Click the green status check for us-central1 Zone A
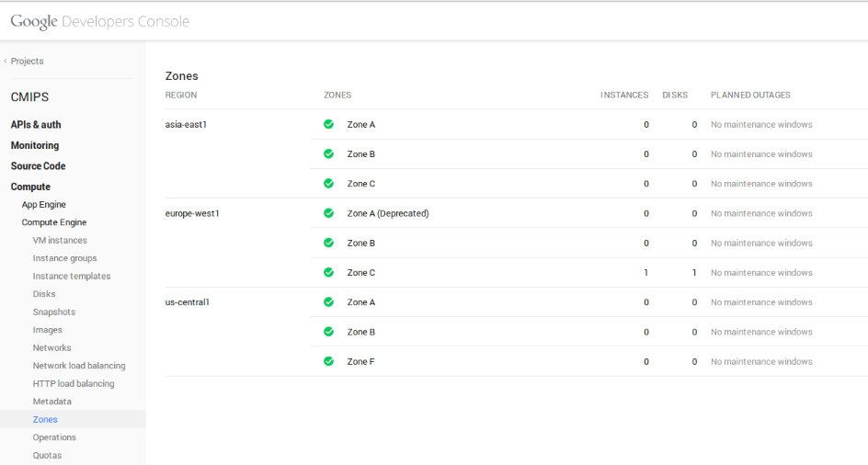The width and height of the screenshot is (868, 465). click(x=329, y=301)
